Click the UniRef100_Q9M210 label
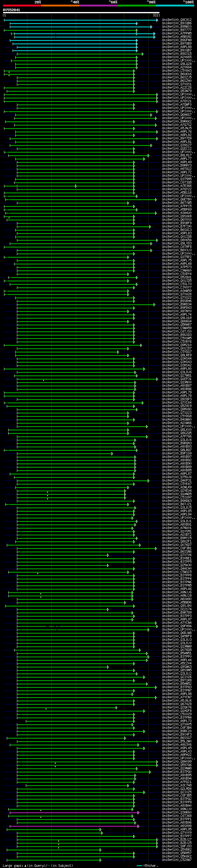Screen dimensions: 197x868 [x=177, y=345]
